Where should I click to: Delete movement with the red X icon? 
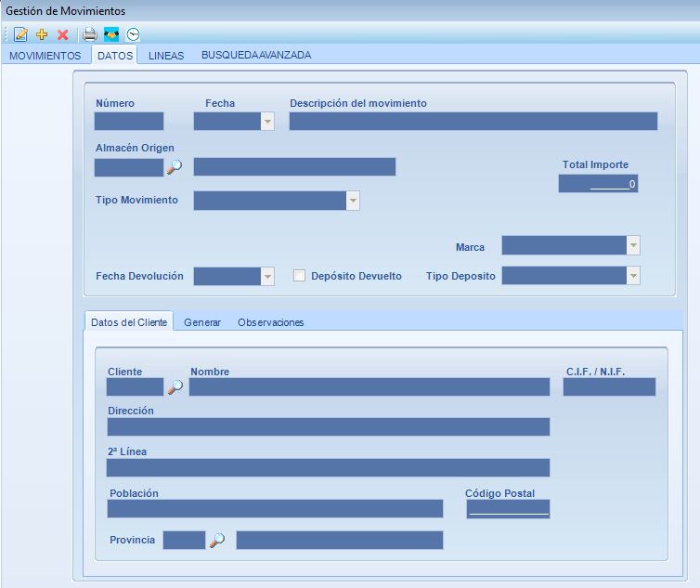coord(62,34)
